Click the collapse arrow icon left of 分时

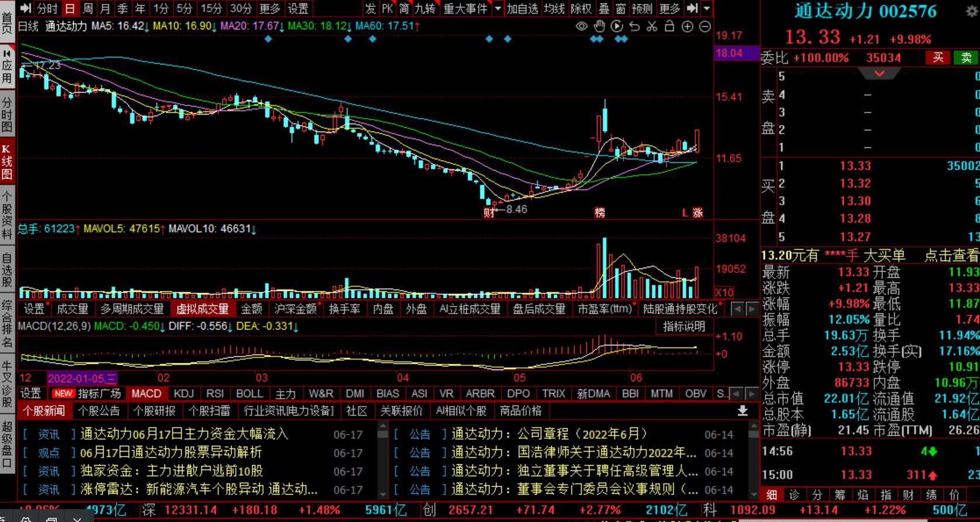coord(26,8)
